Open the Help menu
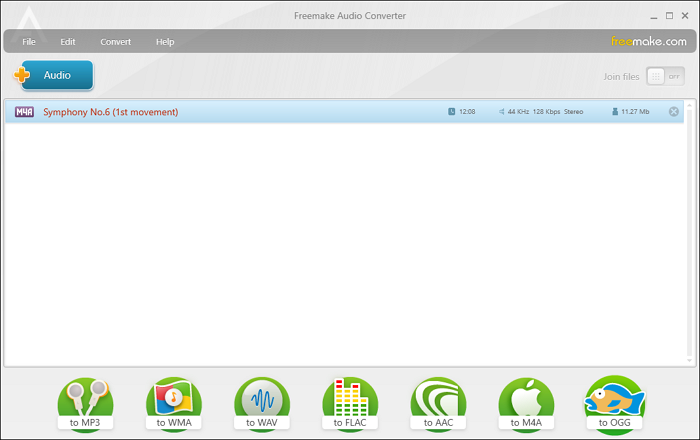This screenshot has height=440, width=700. pos(165,42)
